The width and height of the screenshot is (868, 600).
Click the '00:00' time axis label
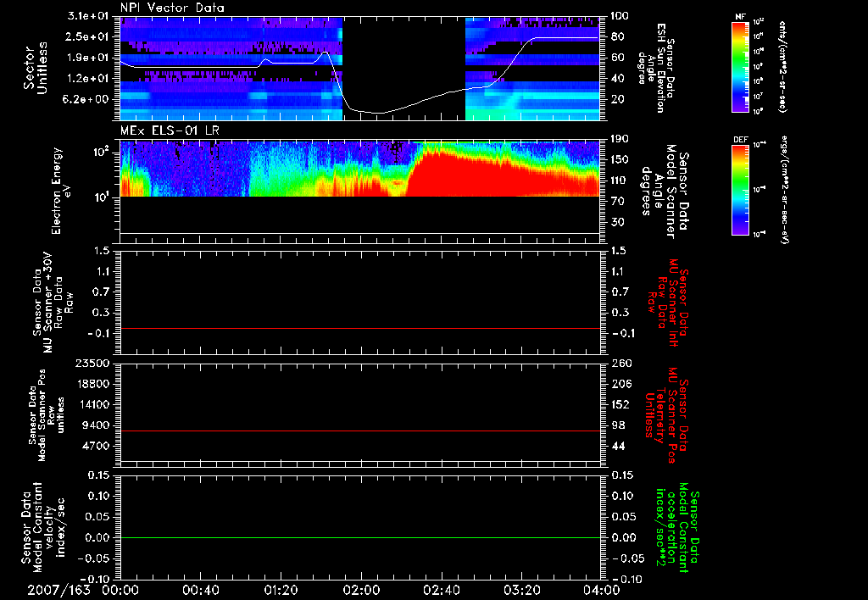(120, 590)
